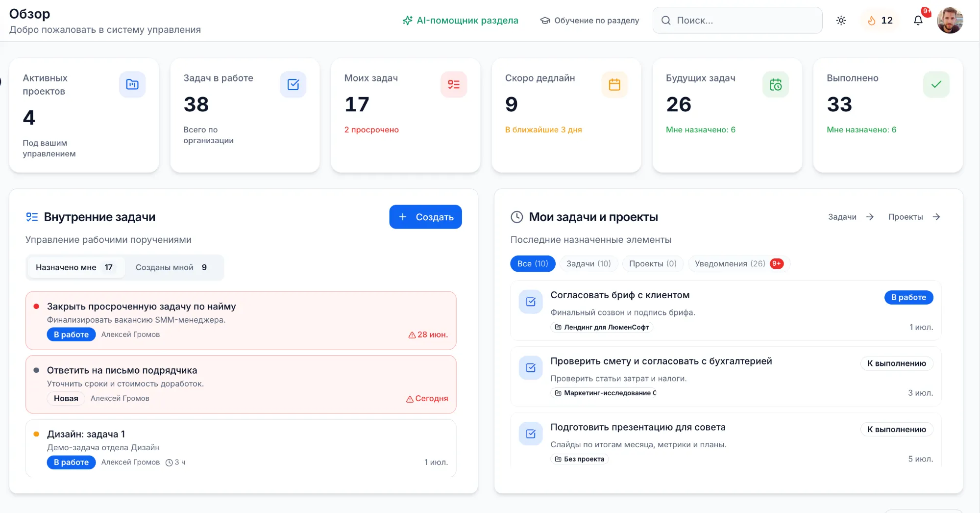Open task Дизайн: задача 1

tap(241, 448)
